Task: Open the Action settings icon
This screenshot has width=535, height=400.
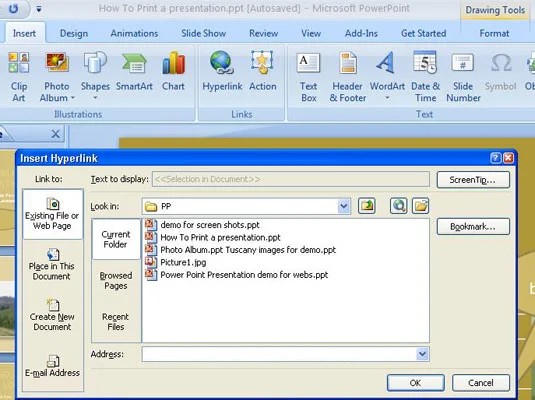Action: (x=262, y=62)
